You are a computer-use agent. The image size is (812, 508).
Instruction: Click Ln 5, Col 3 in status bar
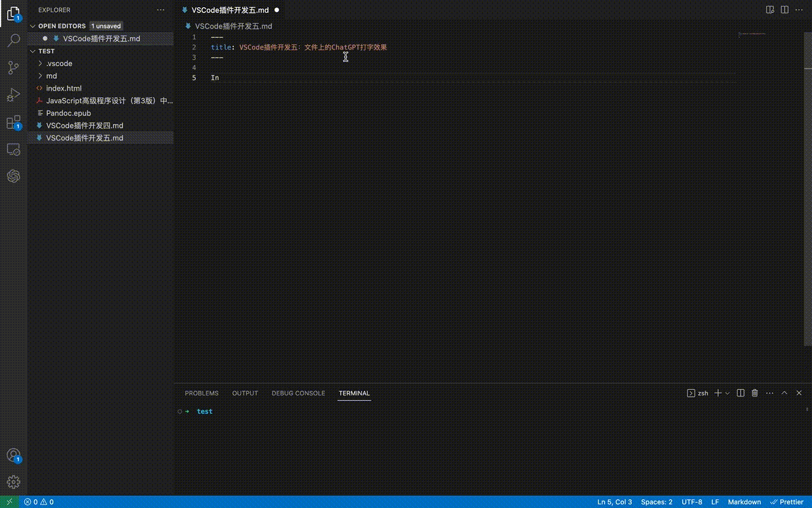[x=615, y=502]
